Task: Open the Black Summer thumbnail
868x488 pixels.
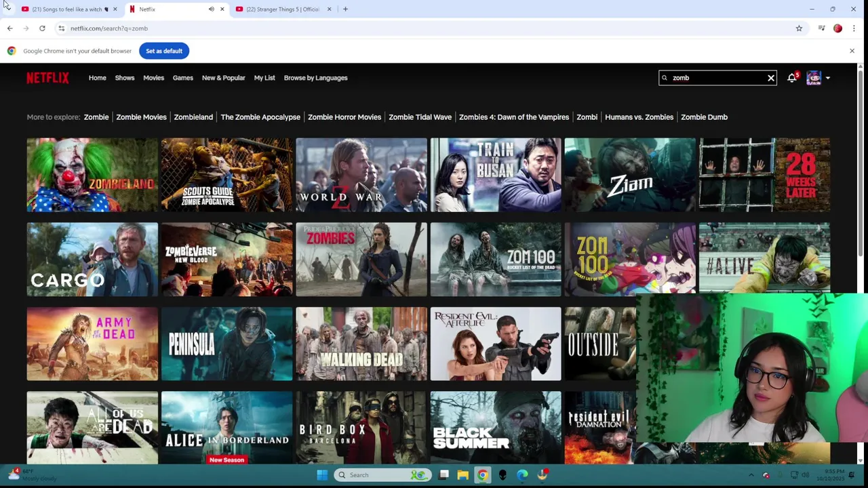Action: (496, 428)
